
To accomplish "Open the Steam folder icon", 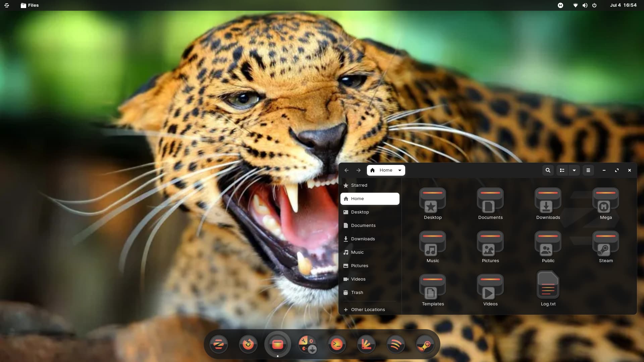I will pos(606,244).
